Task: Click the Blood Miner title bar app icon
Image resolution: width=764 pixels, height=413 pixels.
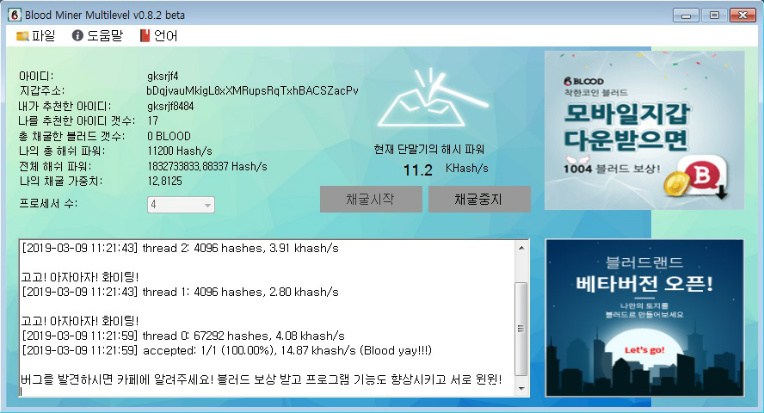Action: (x=15, y=15)
